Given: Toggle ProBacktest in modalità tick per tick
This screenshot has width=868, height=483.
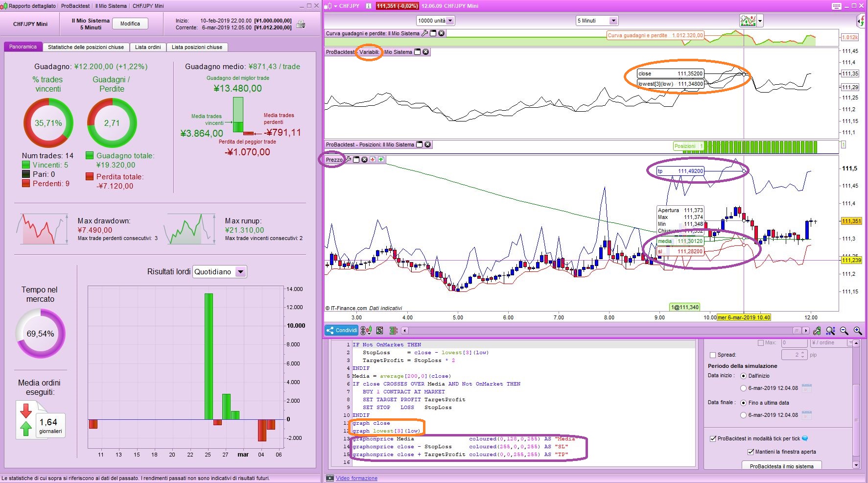Looking at the screenshot, I should click(713, 438).
